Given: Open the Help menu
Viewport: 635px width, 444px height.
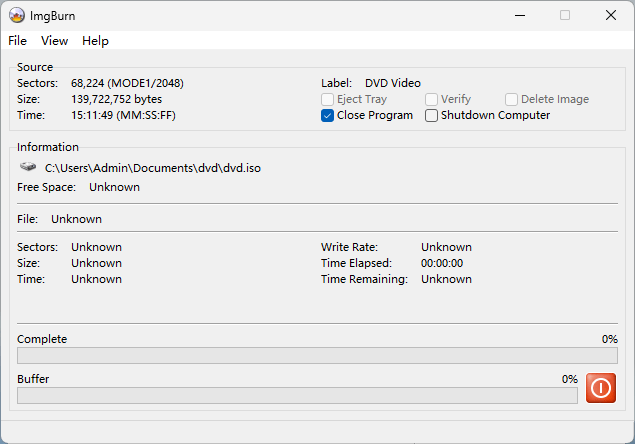Looking at the screenshot, I should click(x=95, y=41).
